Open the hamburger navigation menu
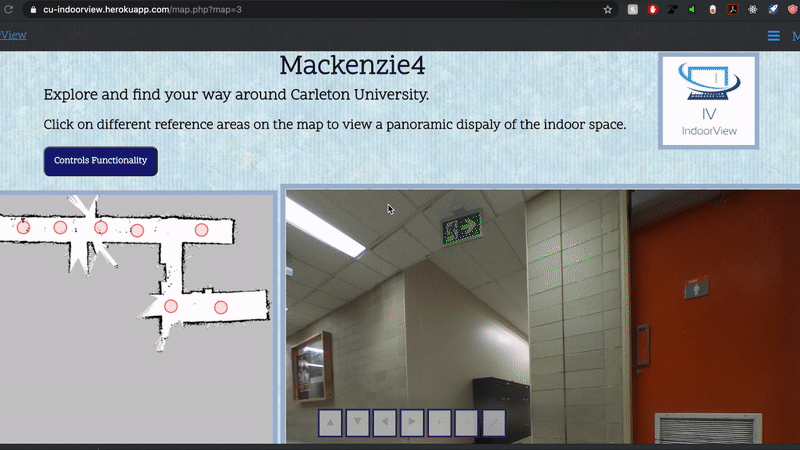Screen dimensions: 800x450 [x=773, y=36]
